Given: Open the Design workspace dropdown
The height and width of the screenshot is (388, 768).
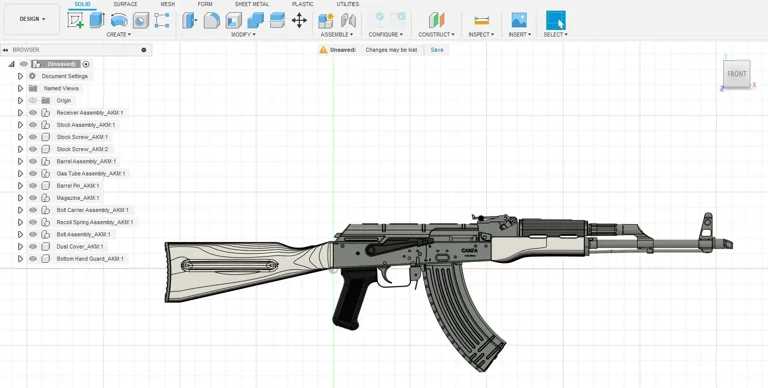Looking at the screenshot, I should point(32,19).
